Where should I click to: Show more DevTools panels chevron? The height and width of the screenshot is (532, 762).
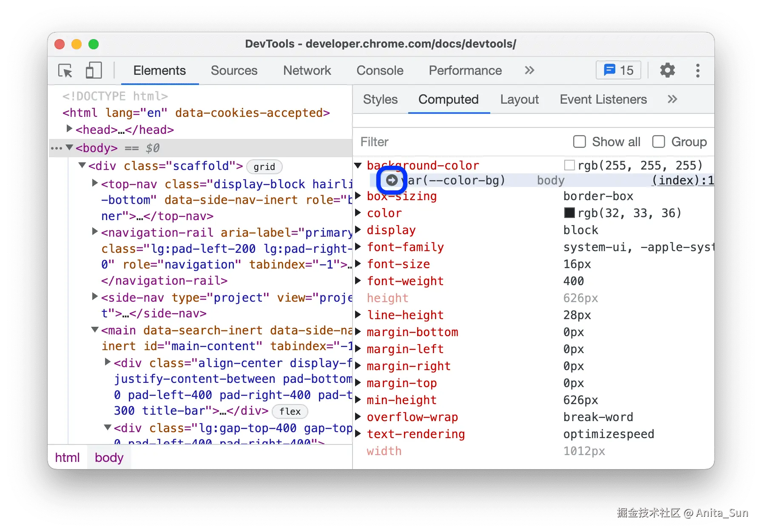tap(529, 70)
